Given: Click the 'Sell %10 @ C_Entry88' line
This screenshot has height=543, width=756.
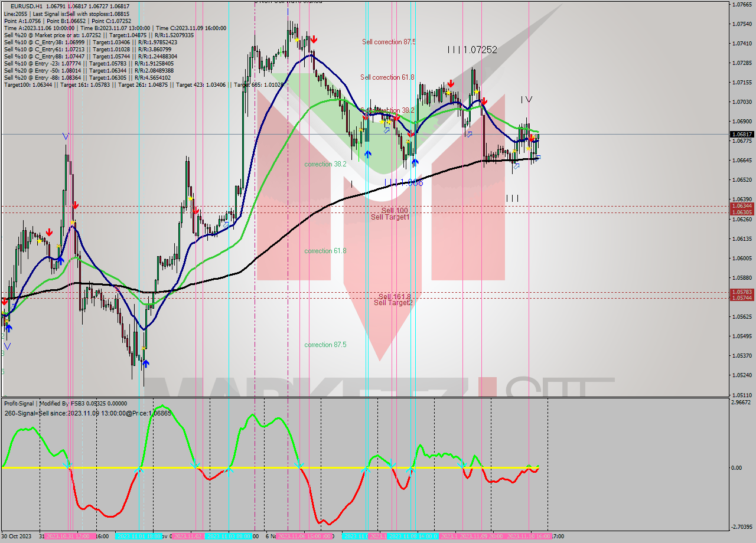Looking at the screenshot, I should (90, 56).
